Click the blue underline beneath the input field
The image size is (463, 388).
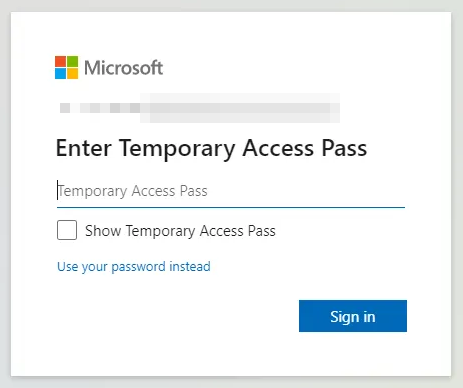pos(231,207)
